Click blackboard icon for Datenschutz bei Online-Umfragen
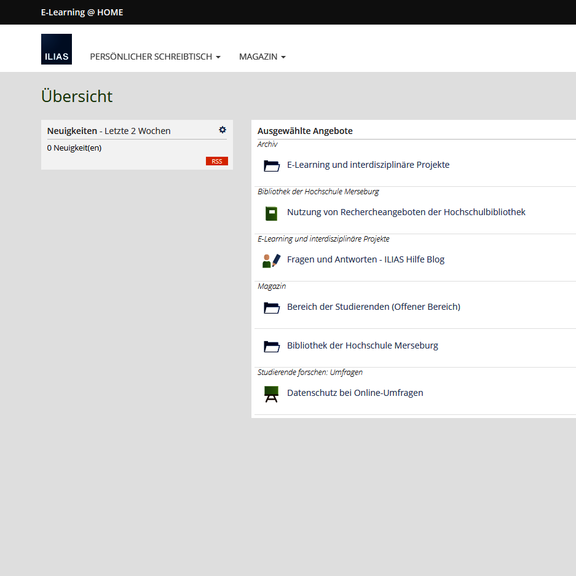 (271, 394)
